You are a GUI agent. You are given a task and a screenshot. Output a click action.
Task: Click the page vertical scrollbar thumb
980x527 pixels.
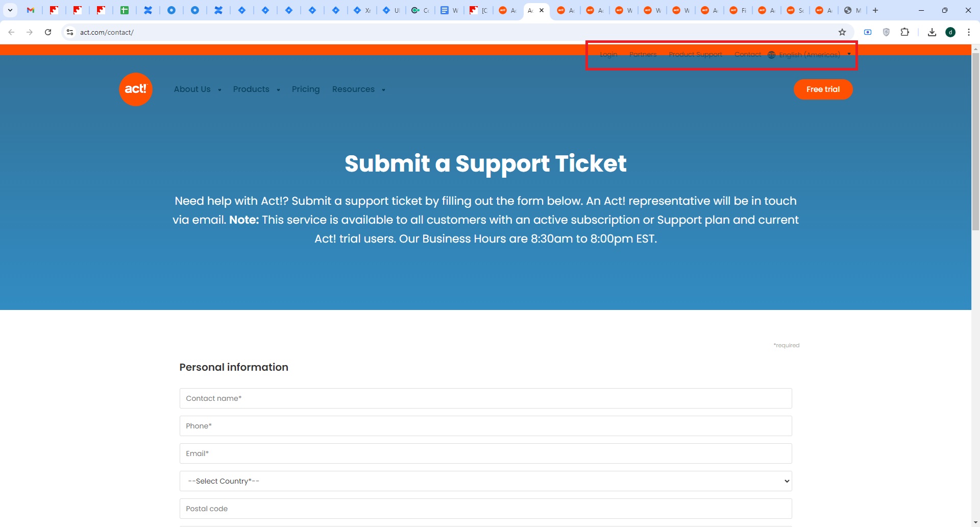[975, 141]
